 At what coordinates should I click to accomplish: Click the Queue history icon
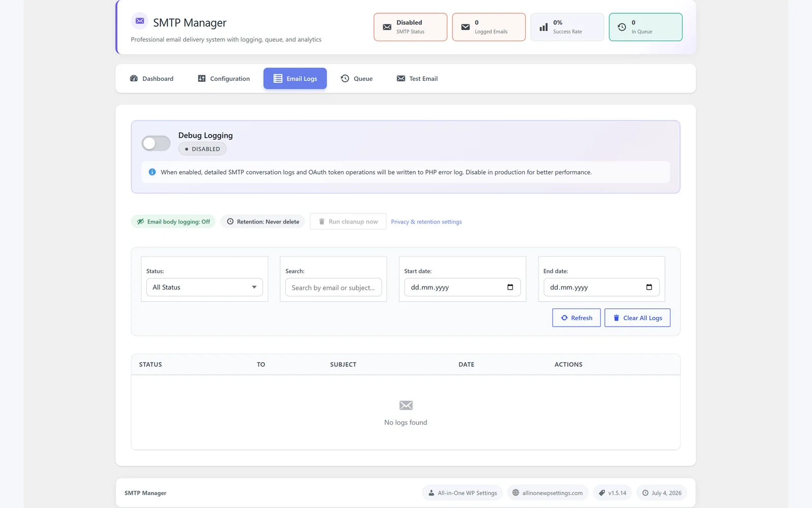point(345,78)
